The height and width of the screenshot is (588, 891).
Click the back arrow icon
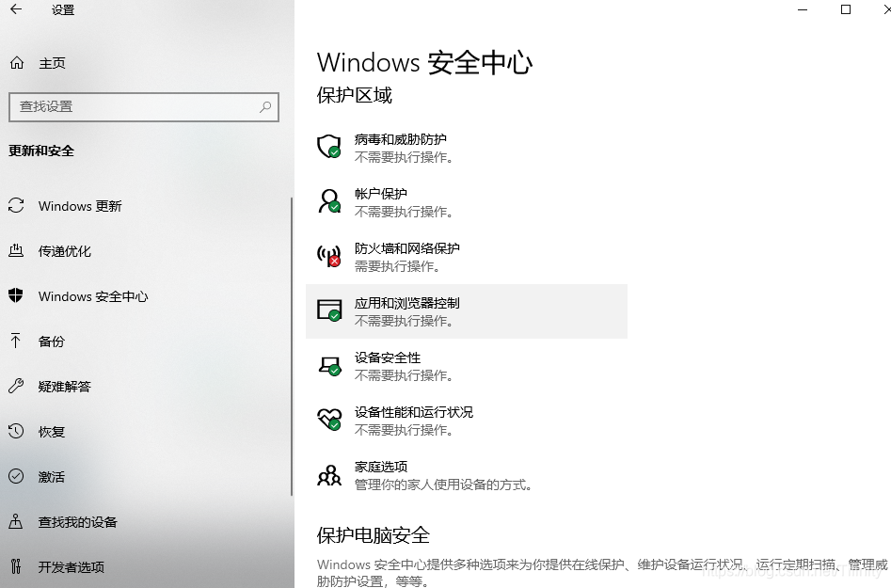pyautogui.click(x=16, y=9)
